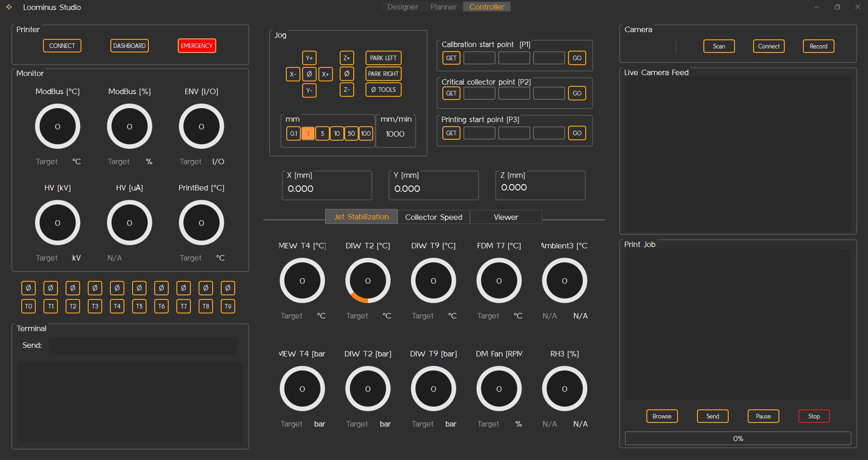Click PARK LEFT
Viewport: 868px width, 460px height.
383,58
